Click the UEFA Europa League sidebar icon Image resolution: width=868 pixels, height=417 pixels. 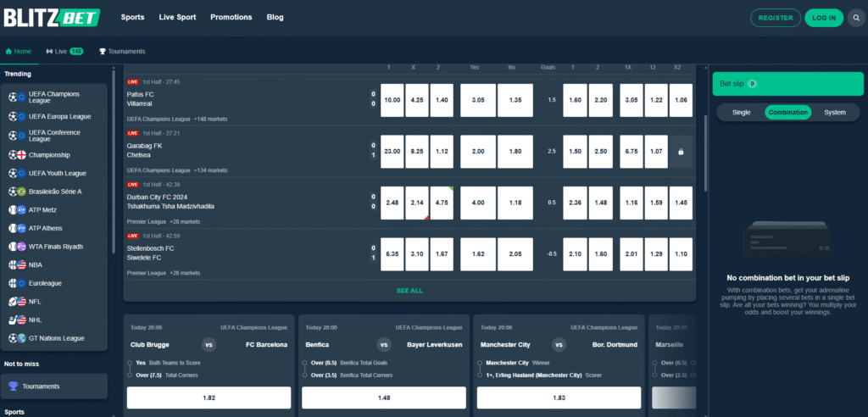point(18,117)
